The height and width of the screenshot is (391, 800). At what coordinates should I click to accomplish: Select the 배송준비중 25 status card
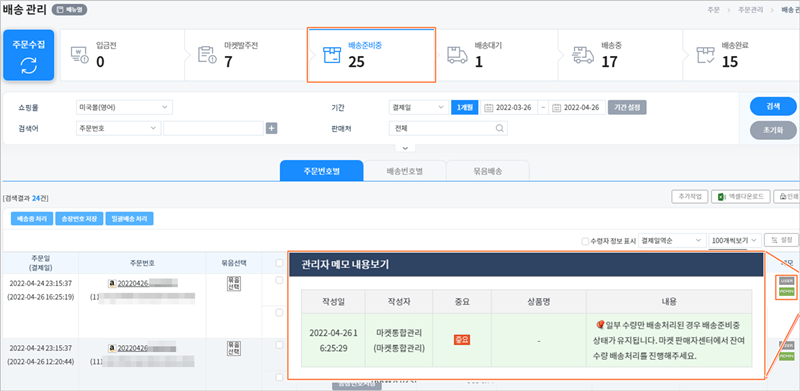(371, 55)
